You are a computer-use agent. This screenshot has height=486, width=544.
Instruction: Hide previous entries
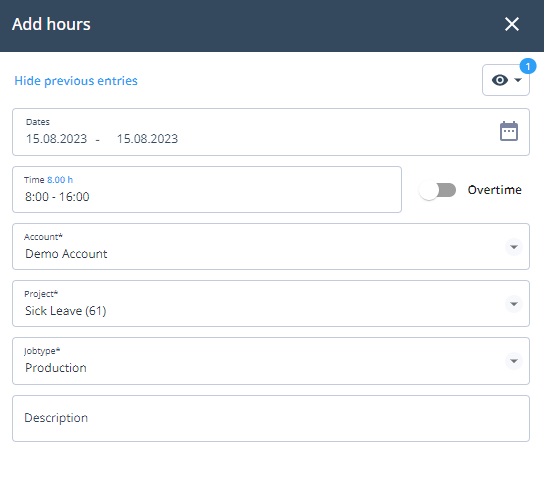(x=76, y=80)
